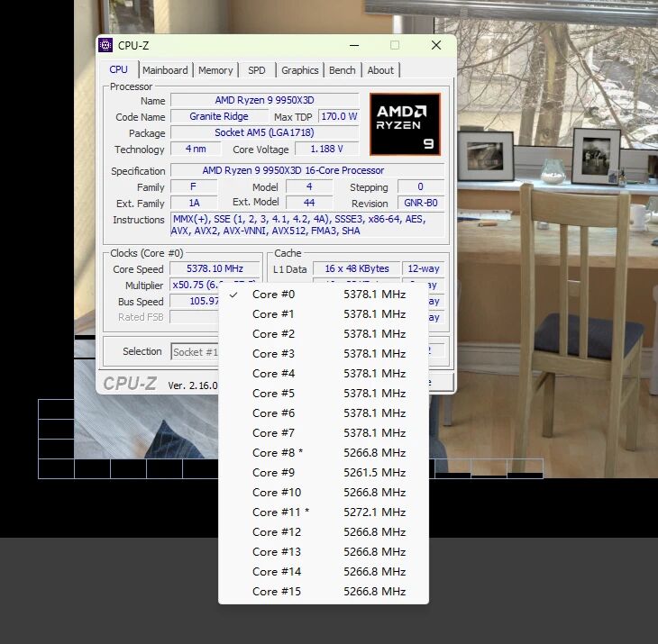Select the CPU tab
Screen dimensions: 658x644
pyautogui.click(x=119, y=69)
